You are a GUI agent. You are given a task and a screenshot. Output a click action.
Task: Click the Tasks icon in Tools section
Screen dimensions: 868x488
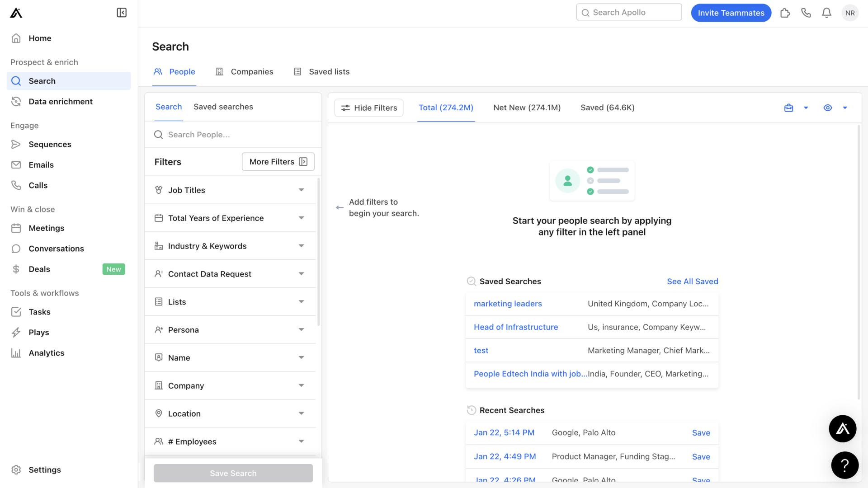click(x=16, y=312)
